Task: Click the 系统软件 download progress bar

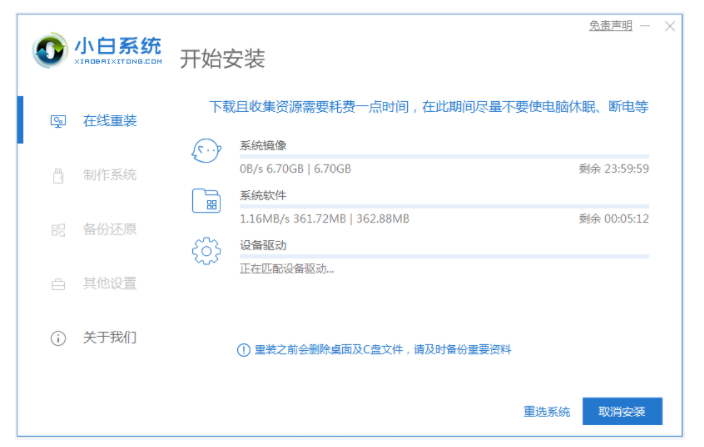Action: pos(444,206)
